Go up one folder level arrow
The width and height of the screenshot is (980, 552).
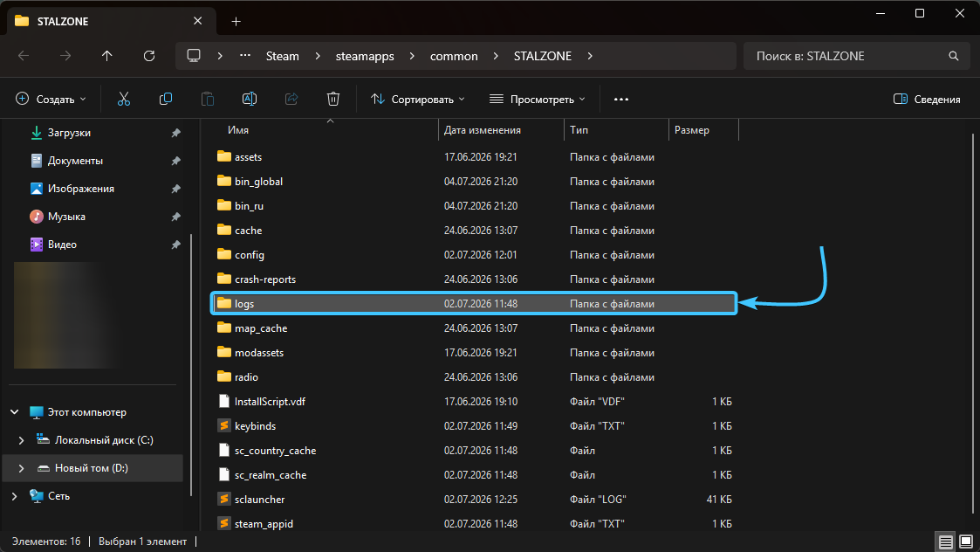click(106, 56)
